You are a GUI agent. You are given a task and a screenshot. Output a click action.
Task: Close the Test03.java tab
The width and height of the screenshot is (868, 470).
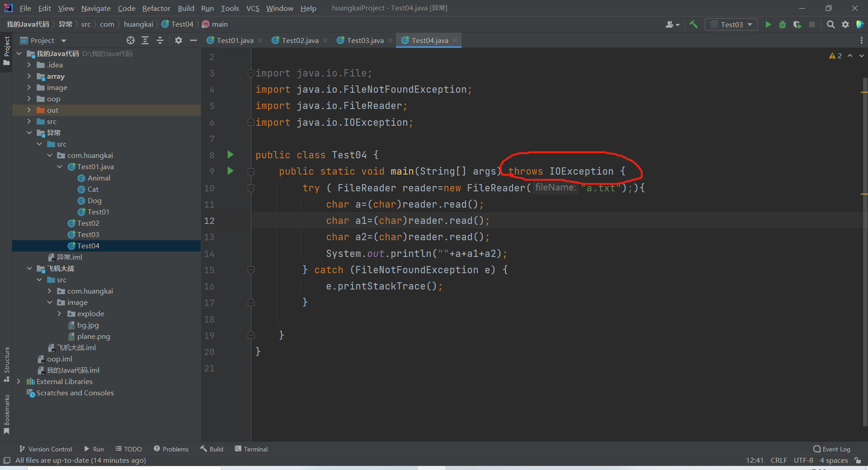pos(390,40)
